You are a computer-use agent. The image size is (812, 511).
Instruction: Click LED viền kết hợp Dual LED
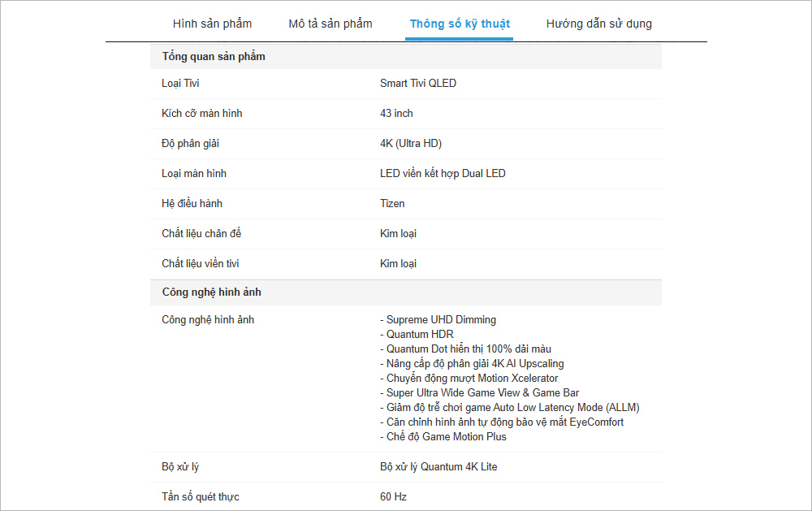(443, 174)
